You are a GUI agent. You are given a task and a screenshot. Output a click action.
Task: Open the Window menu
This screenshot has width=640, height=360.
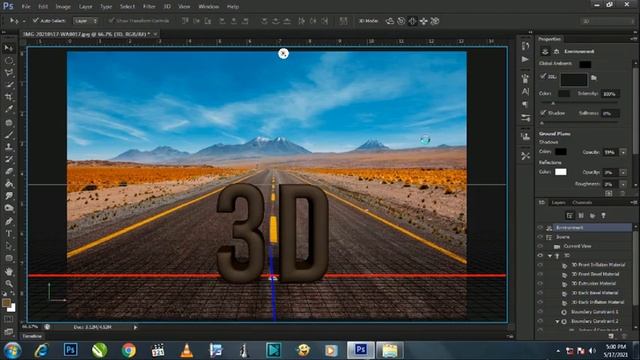(x=209, y=7)
